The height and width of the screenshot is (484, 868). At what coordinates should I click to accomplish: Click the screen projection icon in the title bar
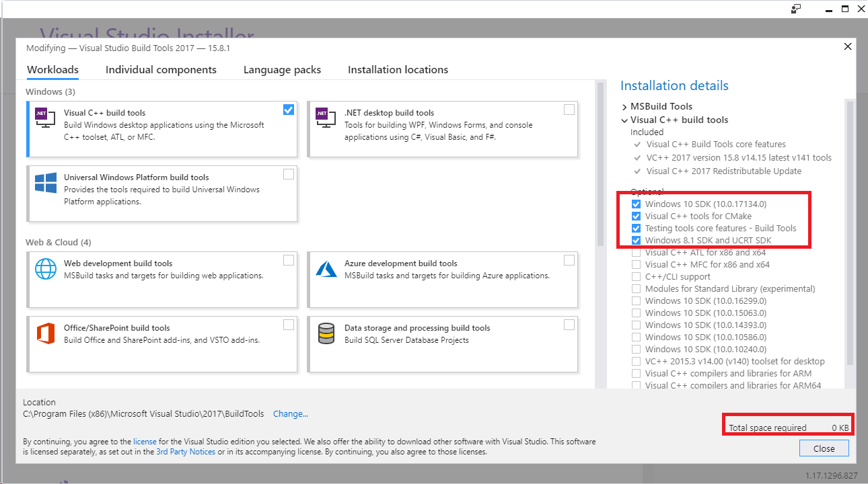coord(796,9)
